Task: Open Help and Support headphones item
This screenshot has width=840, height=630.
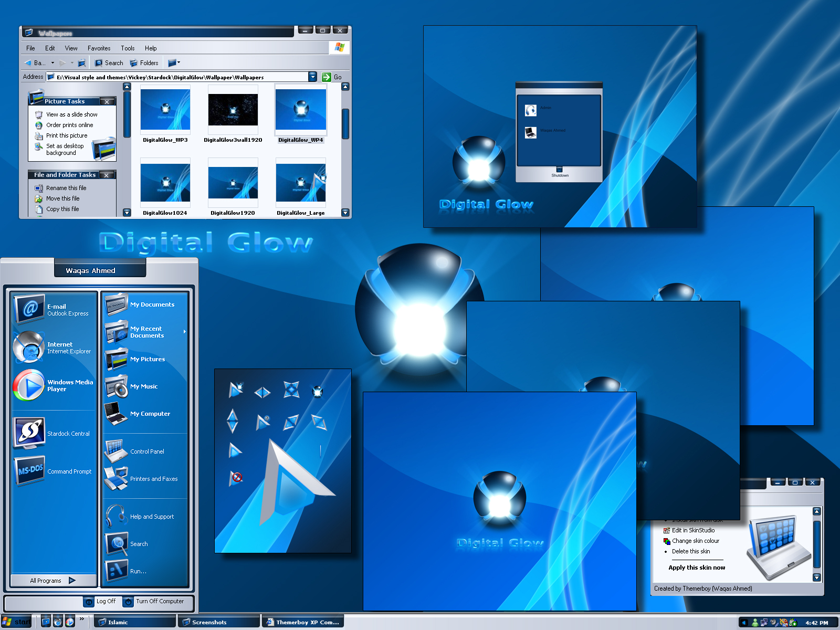Action: pyautogui.click(x=145, y=517)
